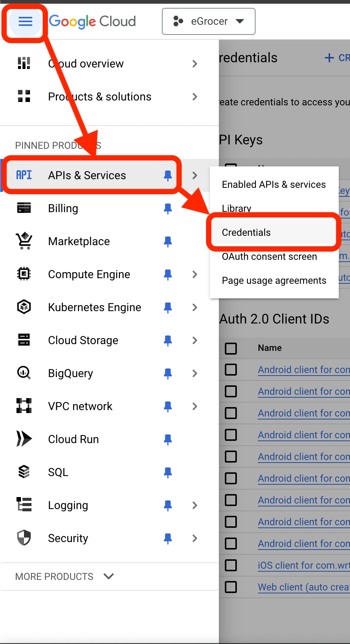Click the Logging list icon

(24, 505)
